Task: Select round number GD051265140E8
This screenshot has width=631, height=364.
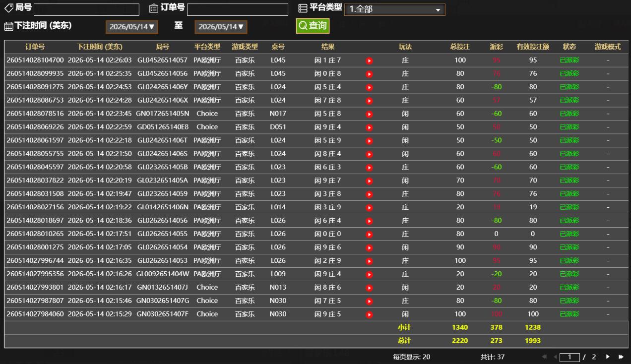Action: point(163,127)
